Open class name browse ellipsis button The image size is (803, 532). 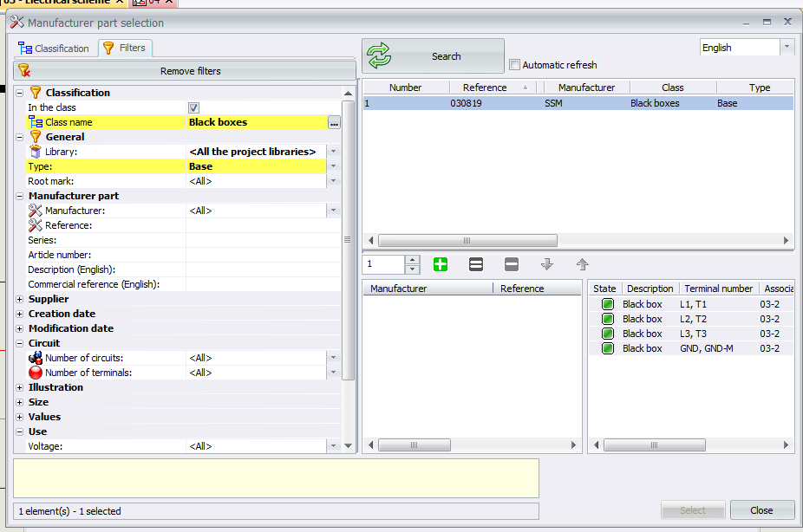(x=334, y=123)
